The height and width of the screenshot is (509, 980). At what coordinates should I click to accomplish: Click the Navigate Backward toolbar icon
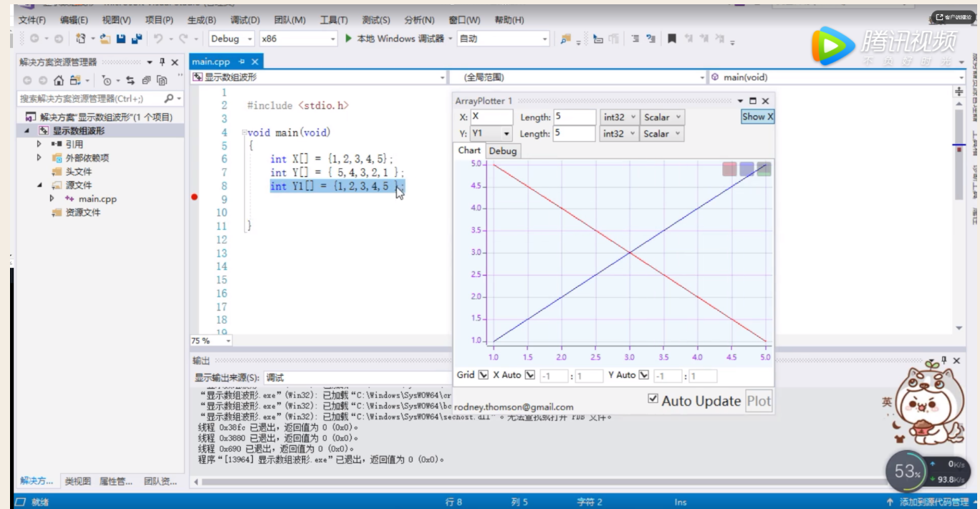[34, 39]
